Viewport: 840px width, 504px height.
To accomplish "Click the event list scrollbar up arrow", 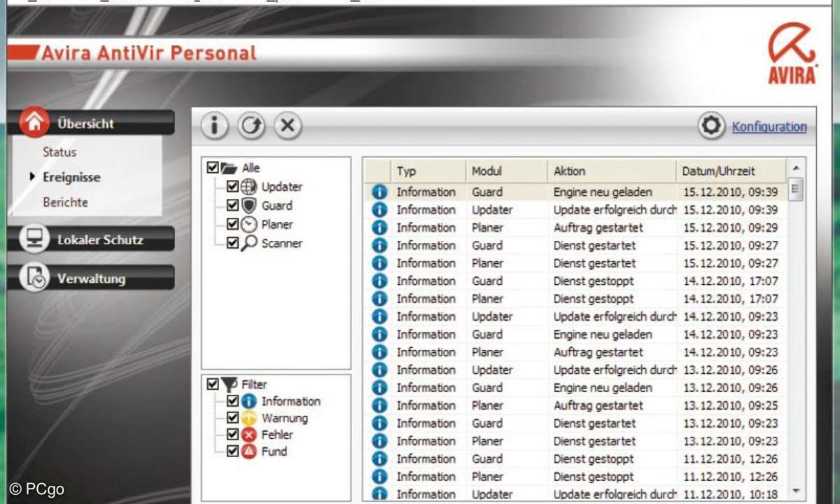I will pyautogui.click(x=795, y=168).
